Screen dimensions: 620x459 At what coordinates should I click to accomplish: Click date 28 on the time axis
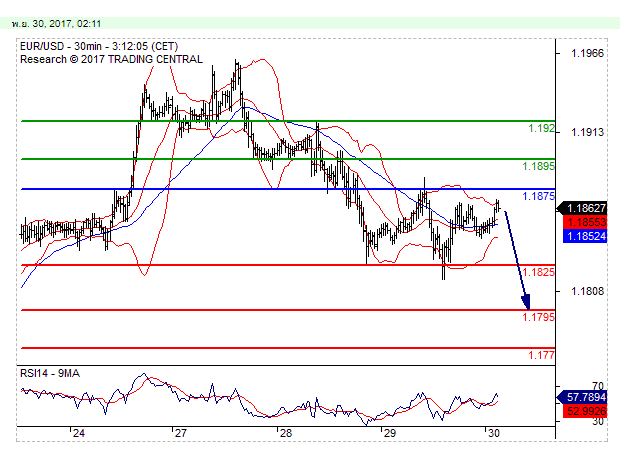[x=286, y=433]
